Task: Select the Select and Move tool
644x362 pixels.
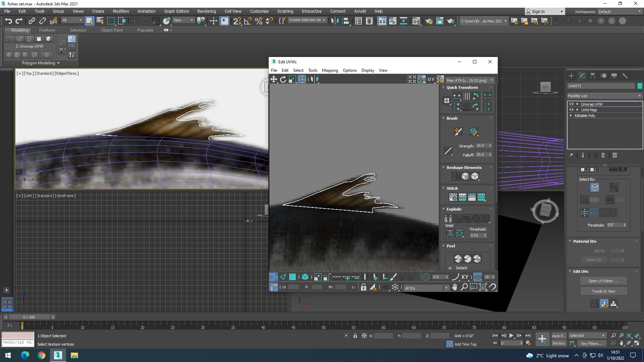Action: coord(134,21)
